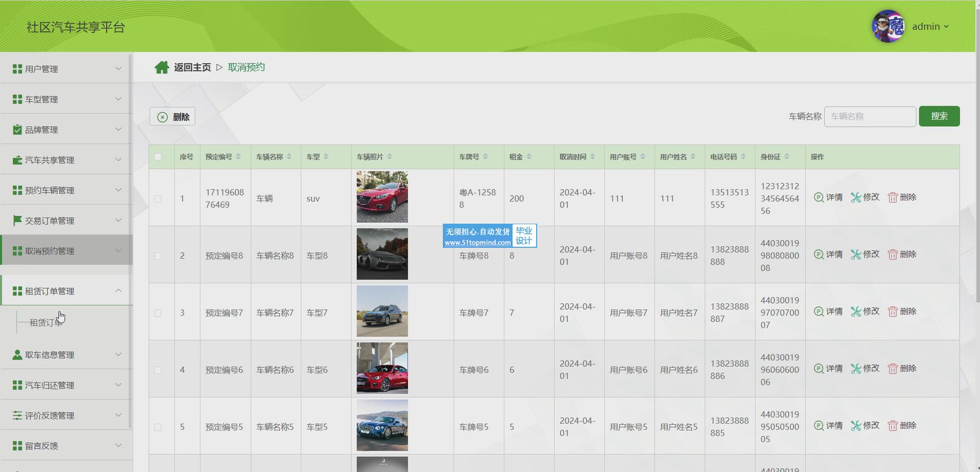980x472 pixels.
Task: Expand the 汽车共享管理 chevron
Action: click(118, 160)
